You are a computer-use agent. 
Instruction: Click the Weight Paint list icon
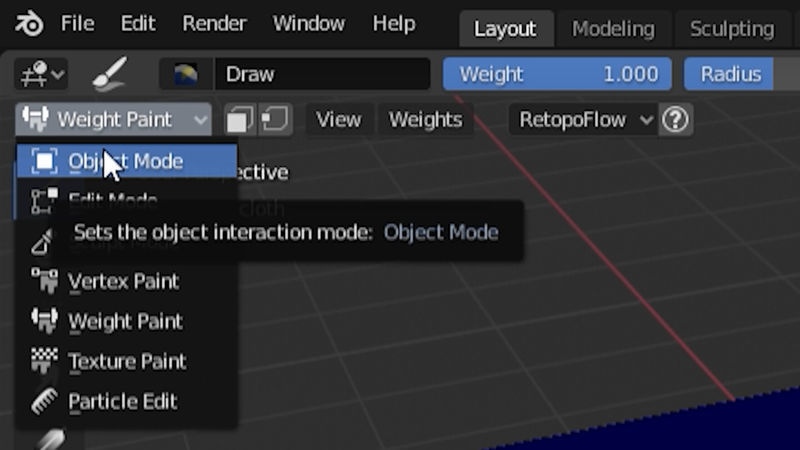coord(44,321)
